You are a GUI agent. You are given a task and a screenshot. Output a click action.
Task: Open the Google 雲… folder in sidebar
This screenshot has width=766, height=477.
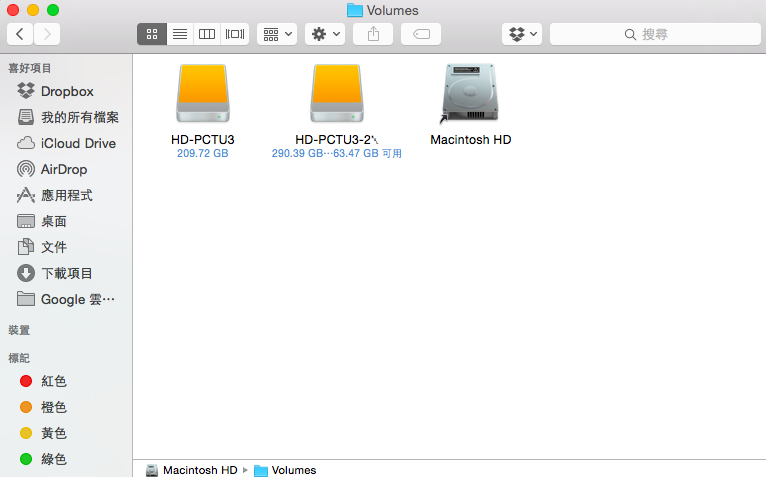point(66,299)
